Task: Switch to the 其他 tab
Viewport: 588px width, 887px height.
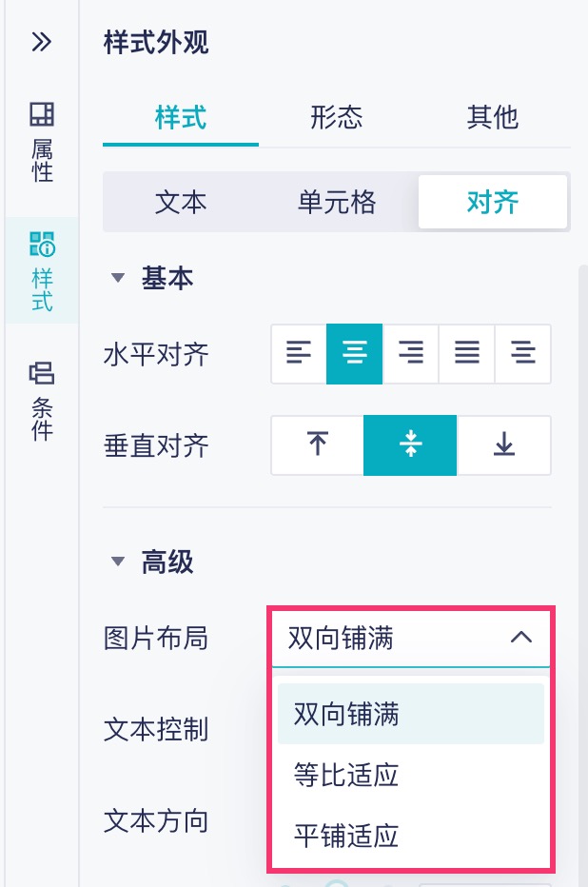Action: click(493, 117)
